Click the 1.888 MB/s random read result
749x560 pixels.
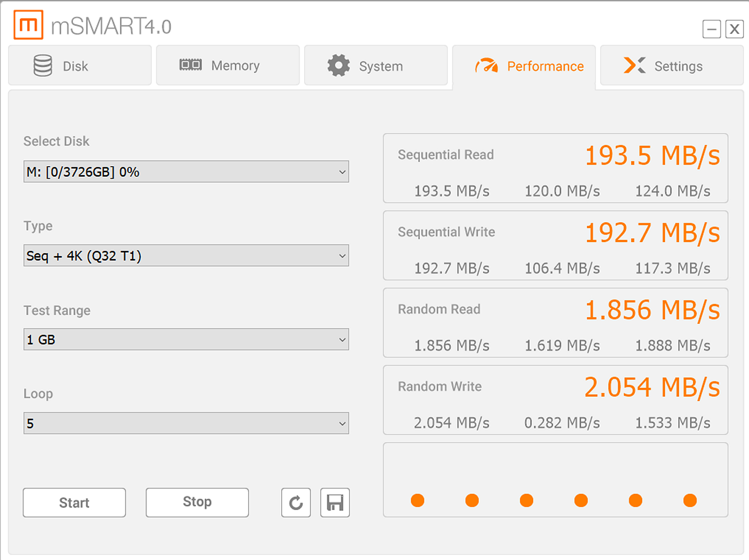[x=673, y=346]
